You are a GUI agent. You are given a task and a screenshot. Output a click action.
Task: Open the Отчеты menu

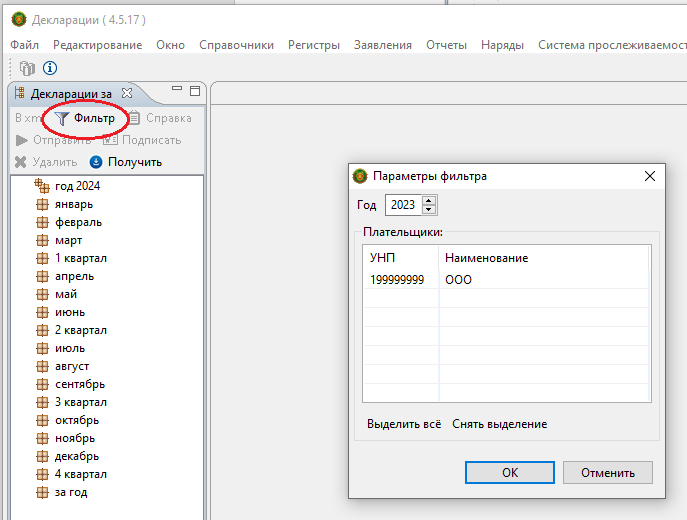[x=446, y=45]
